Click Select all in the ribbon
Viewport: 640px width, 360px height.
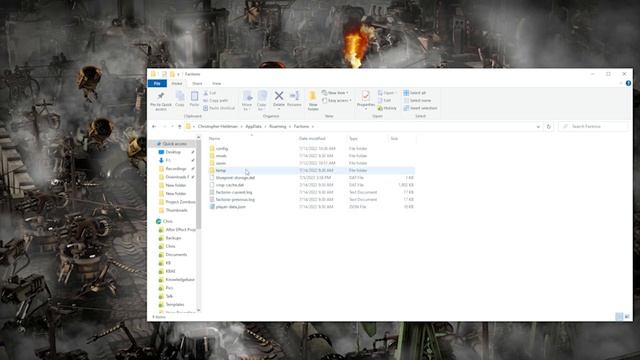point(415,93)
